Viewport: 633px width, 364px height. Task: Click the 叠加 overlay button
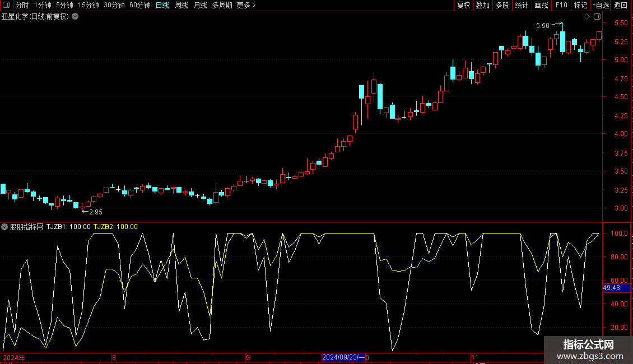pos(482,5)
